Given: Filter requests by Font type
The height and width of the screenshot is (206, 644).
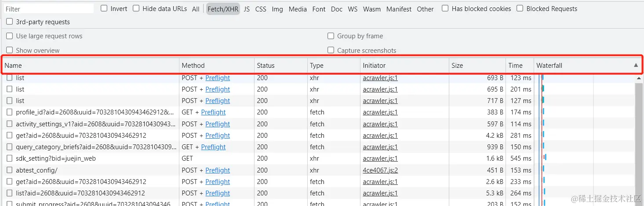Looking at the screenshot, I should click(319, 9).
